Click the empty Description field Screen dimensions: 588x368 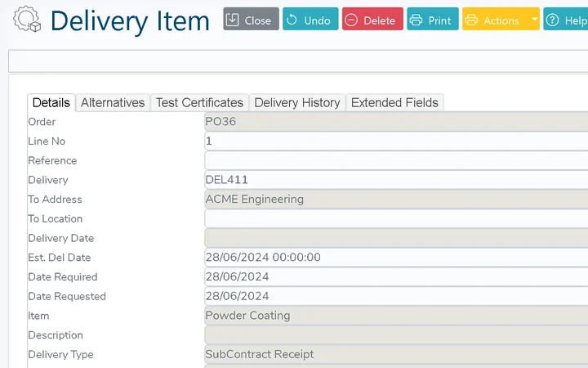click(396, 335)
